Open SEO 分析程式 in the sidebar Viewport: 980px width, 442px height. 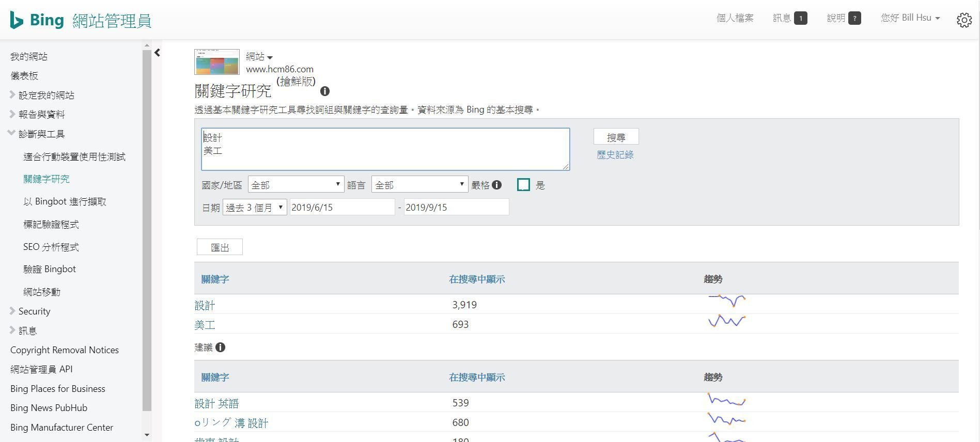(51, 247)
